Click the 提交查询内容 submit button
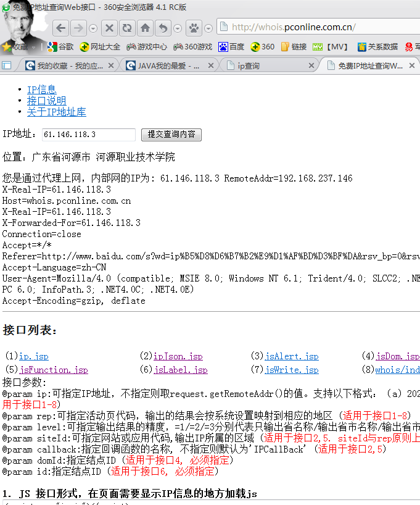The width and height of the screenshot is (420, 505). [171, 135]
